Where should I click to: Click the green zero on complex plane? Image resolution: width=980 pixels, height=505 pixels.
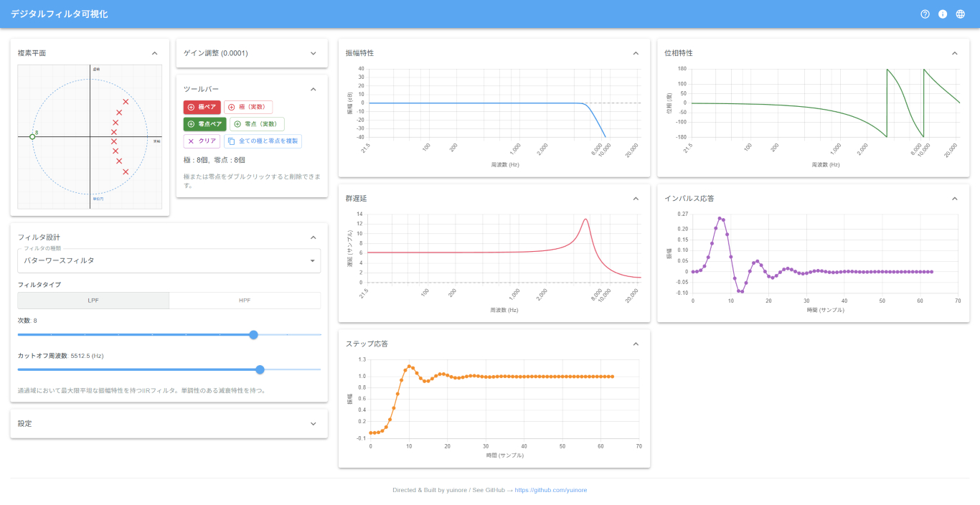(x=32, y=136)
